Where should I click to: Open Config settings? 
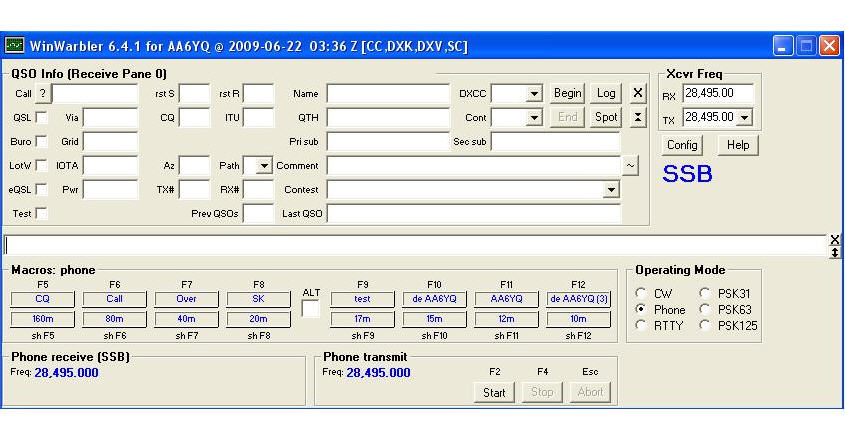point(682,145)
